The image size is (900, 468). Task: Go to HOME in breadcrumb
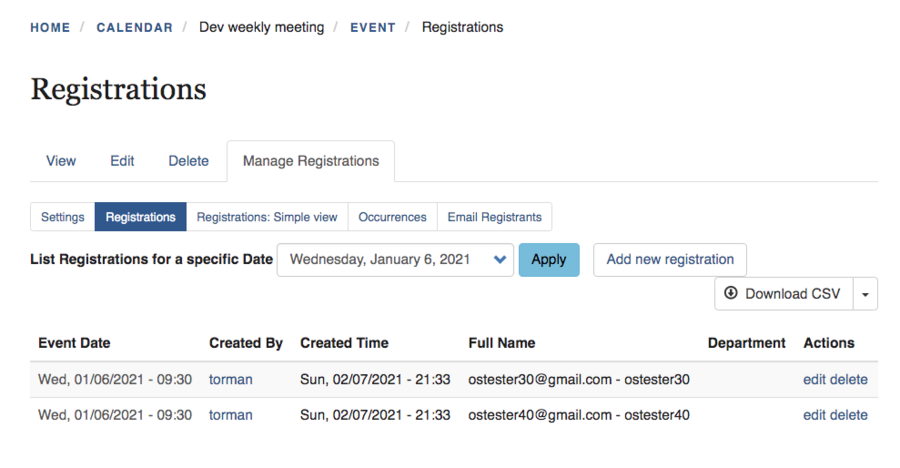[x=50, y=28]
